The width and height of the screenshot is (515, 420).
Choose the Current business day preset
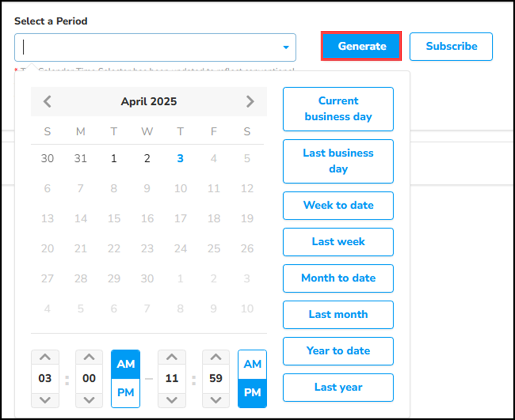338,109
